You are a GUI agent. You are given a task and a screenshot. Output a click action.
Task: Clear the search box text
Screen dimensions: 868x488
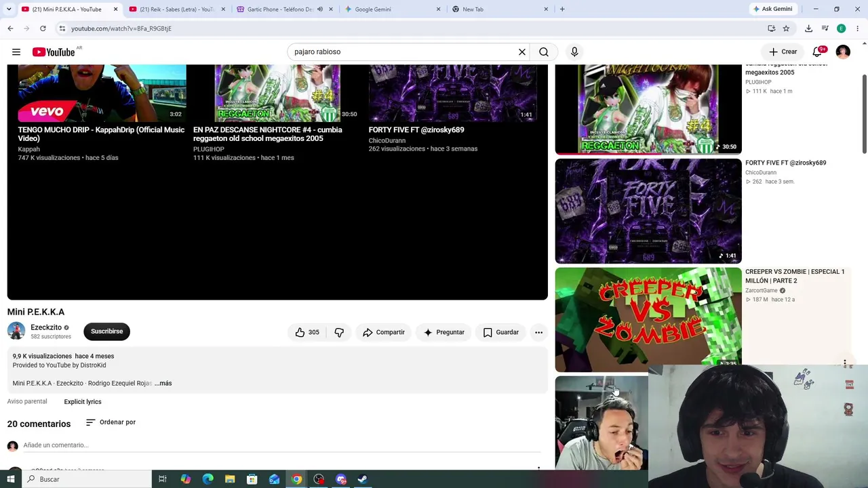522,52
